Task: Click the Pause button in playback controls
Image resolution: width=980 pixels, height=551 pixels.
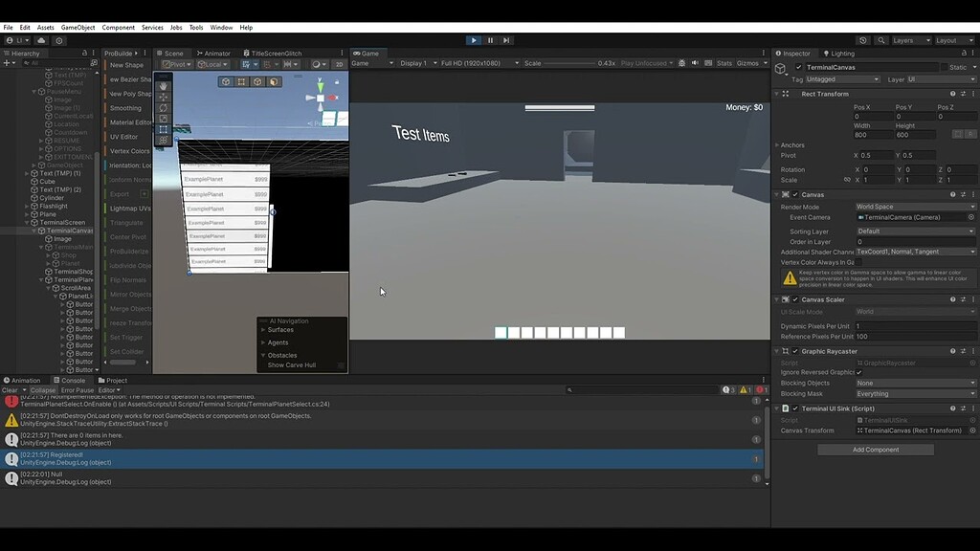Action: point(489,40)
